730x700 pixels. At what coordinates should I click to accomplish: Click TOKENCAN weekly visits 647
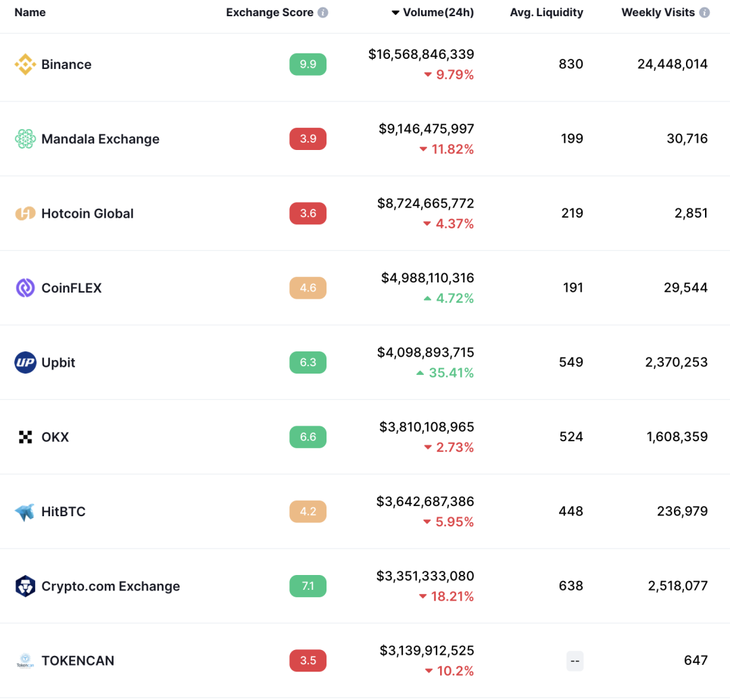(696, 660)
